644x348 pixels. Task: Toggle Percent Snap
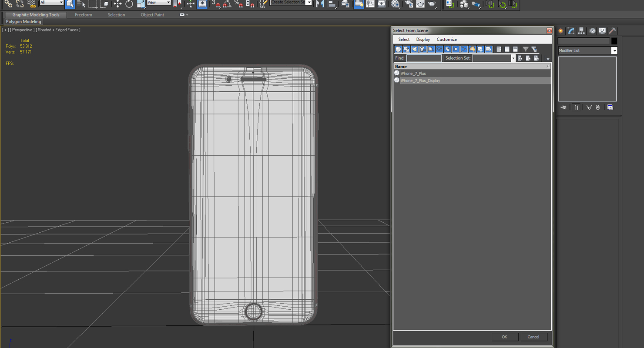point(238,4)
